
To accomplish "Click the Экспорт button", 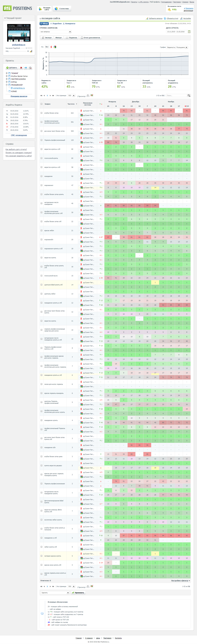I will tap(47, 38).
